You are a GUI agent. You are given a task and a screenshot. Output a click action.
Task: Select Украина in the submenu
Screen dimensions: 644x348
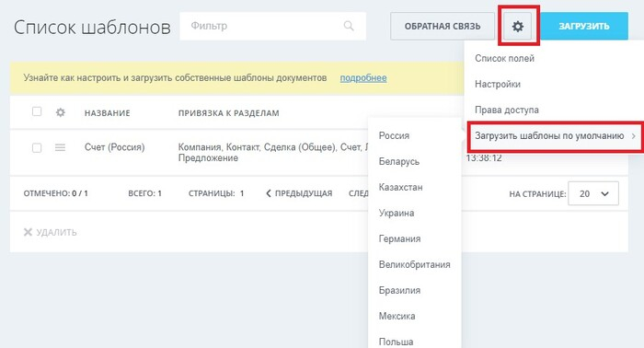[397, 214]
